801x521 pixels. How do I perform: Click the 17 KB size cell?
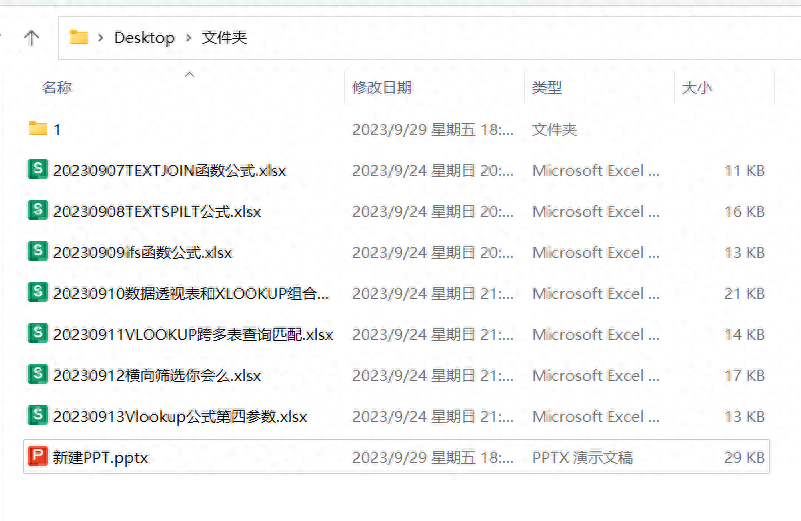(744, 375)
